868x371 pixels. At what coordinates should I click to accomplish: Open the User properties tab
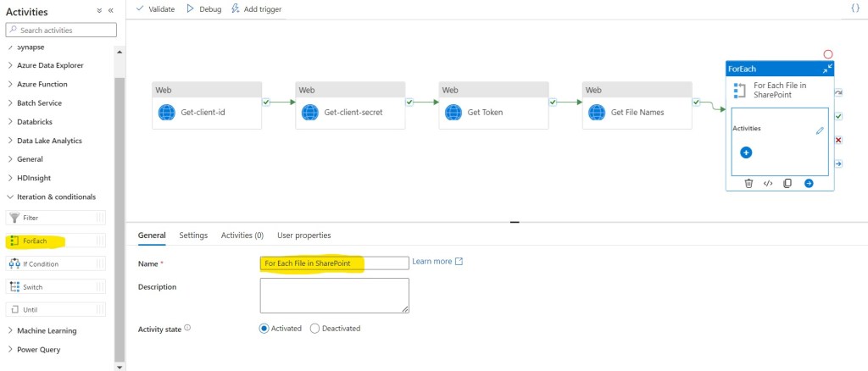tap(303, 235)
